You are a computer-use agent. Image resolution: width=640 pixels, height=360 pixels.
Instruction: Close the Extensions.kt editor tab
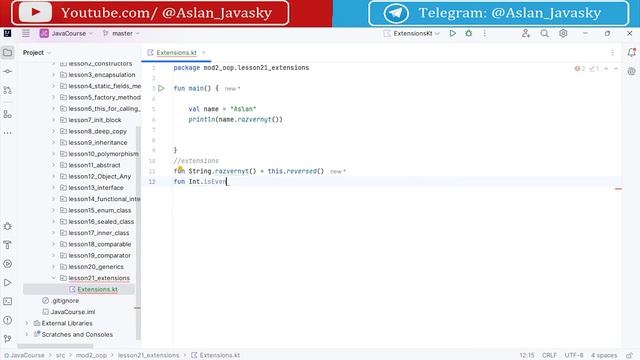click(204, 53)
